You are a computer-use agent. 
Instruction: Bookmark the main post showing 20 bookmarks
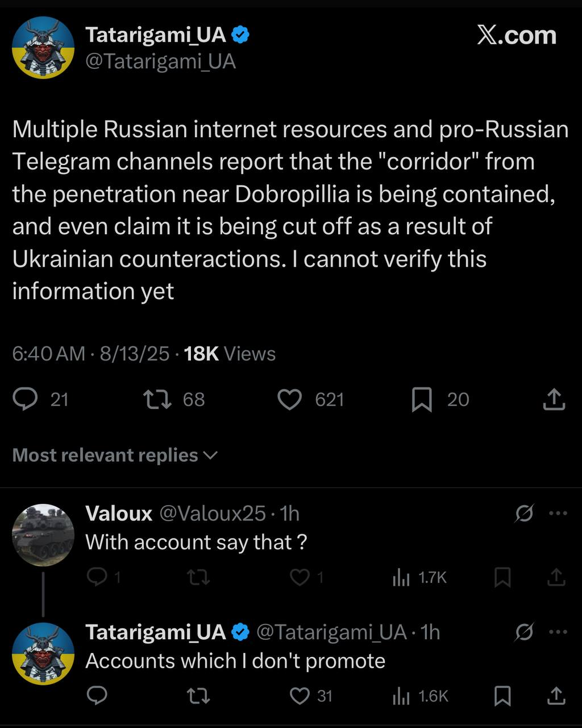pyautogui.click(x=422, y=399)
